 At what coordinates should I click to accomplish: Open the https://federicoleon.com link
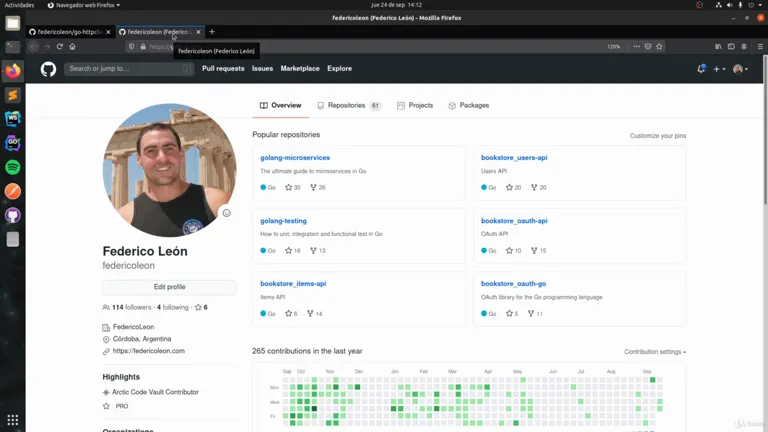click(x=149, y=351)
